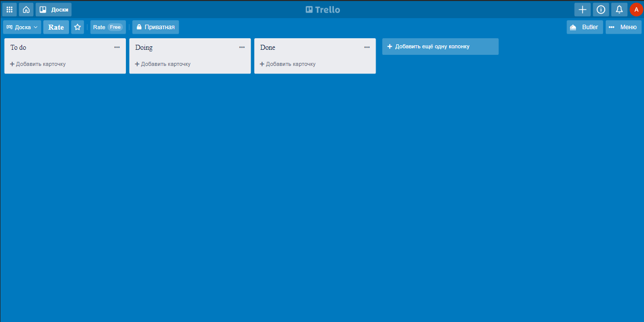
Task: Open the apps grid icon
Action: [10, 10]
